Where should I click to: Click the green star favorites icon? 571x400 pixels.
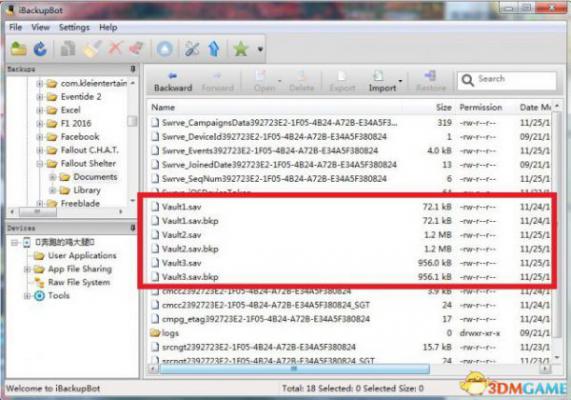click(x=241, y=49)
